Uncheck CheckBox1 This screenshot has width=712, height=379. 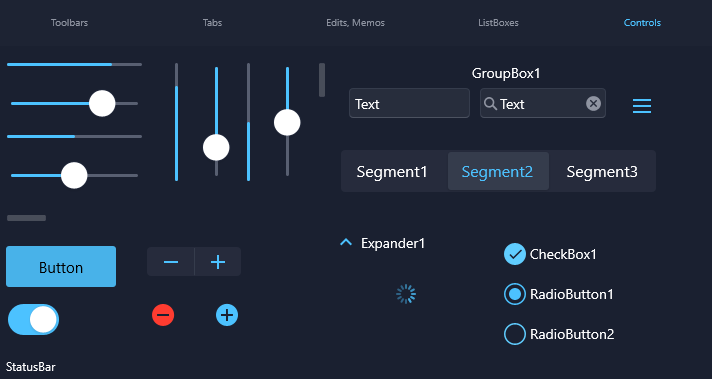[x=515, y=254]
